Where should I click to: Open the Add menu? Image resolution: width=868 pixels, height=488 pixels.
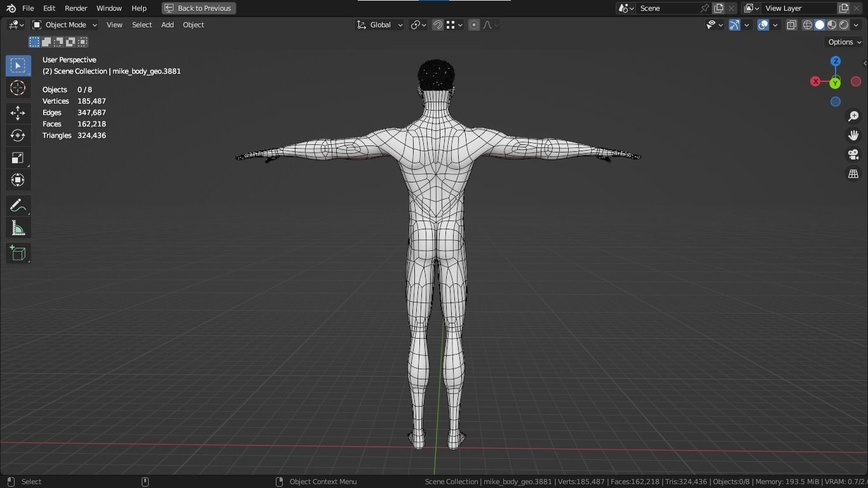click(167, 25)
